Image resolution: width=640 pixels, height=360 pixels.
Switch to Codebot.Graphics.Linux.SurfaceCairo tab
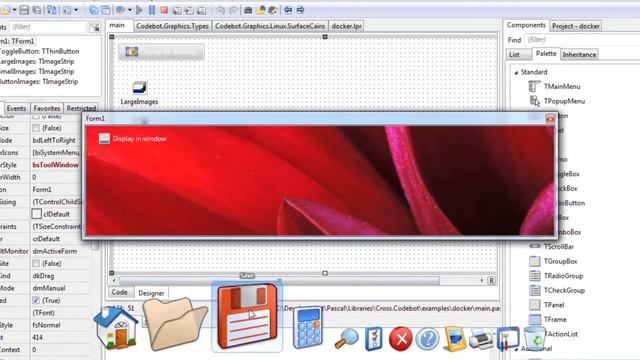270,26
